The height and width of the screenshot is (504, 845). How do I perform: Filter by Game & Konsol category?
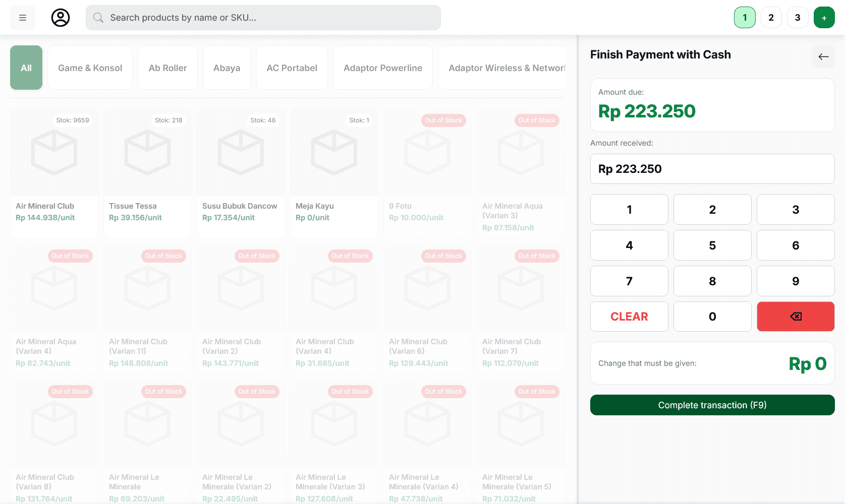tap(90, 68)
